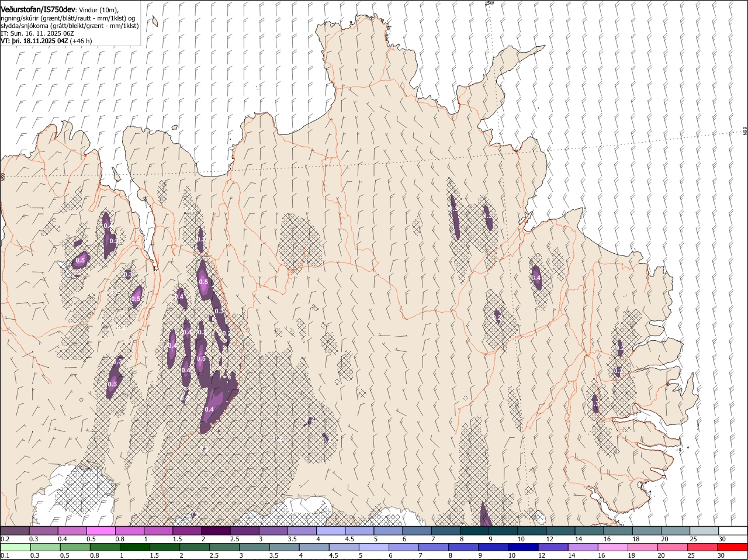The height and width of the screenshot is (560, 748).
Task: Pick the light pink swatch at 16 in lower scale
Action: pos(613,547)
